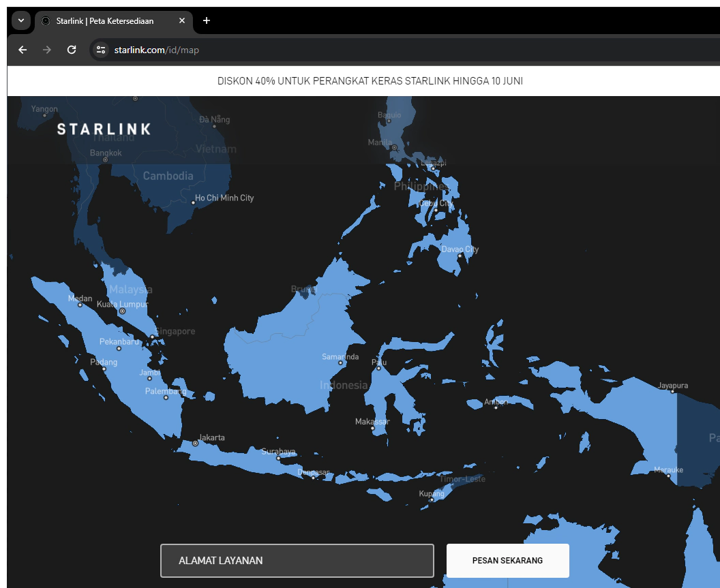Expand the tab search dropdown arrow
Image resolution: width=720 pixels, height=588 pixels.
(20, 20)
